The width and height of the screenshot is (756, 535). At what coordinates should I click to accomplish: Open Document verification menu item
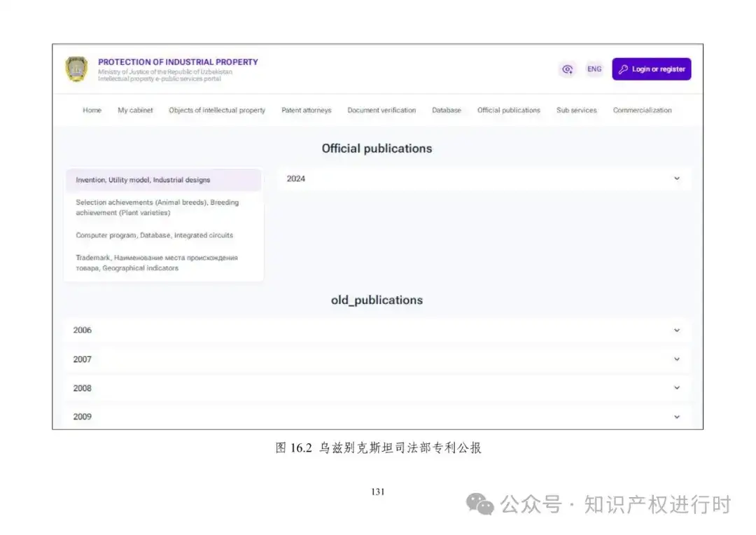coord(381,110)
